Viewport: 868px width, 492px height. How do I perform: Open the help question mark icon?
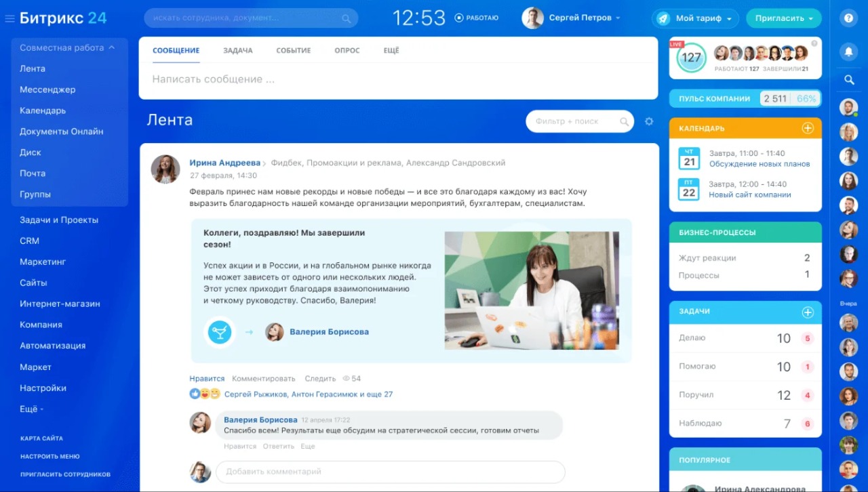(x=848, y=18)
